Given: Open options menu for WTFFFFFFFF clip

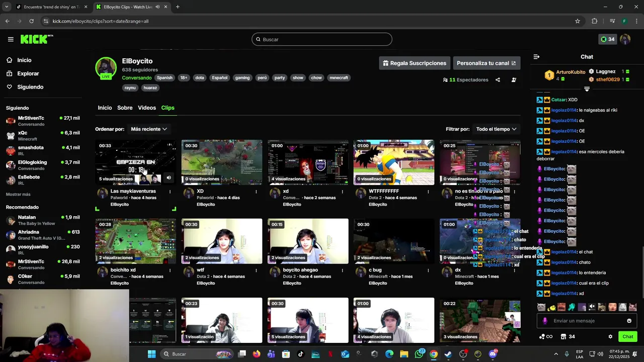Looking at the screenshot, I should point(428,192).
